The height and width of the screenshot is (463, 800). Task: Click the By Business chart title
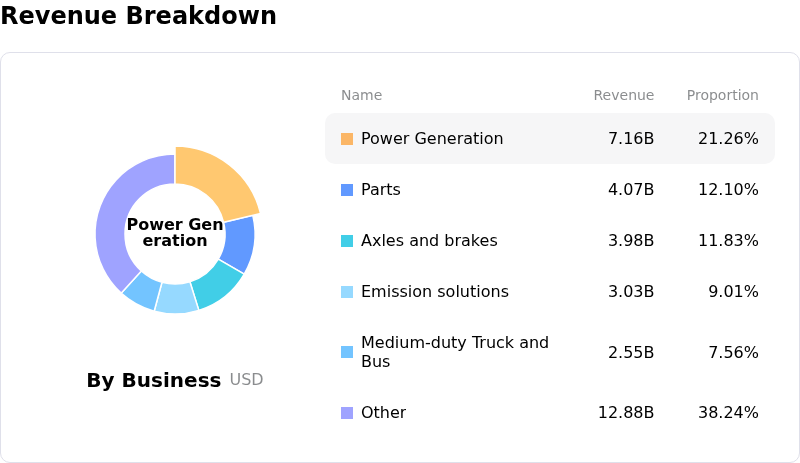pos(153,380)
